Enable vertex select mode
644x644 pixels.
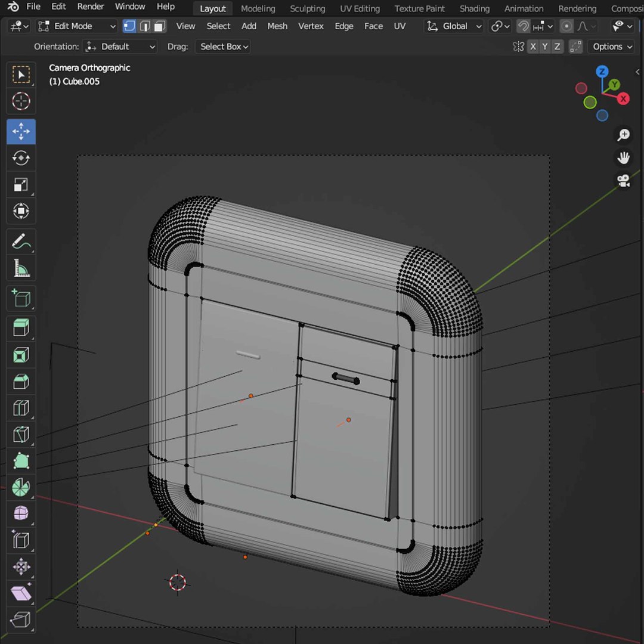coord(129,26)
